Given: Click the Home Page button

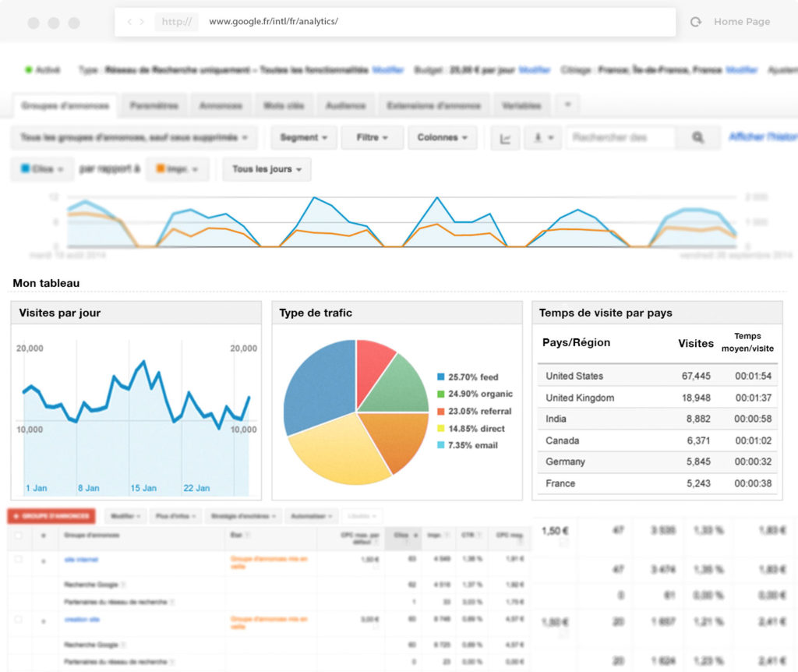Looking at the screenshot, I should coord(742,21).
